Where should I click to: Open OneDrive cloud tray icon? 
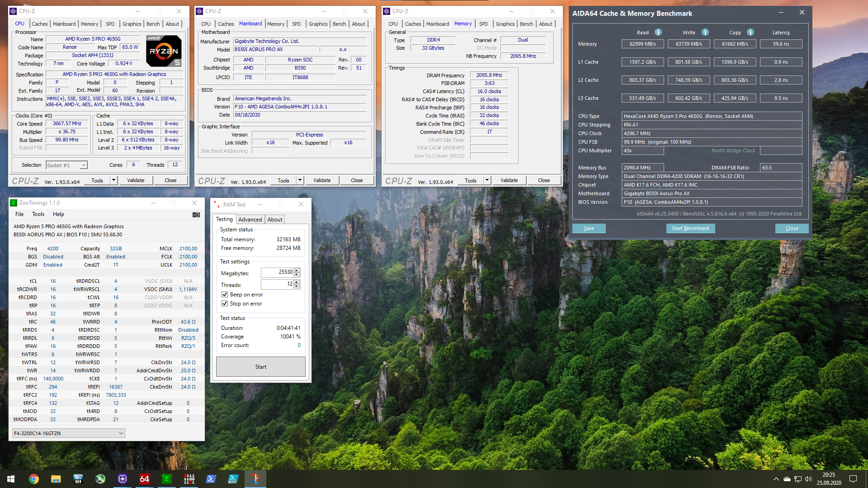(787, 479)
